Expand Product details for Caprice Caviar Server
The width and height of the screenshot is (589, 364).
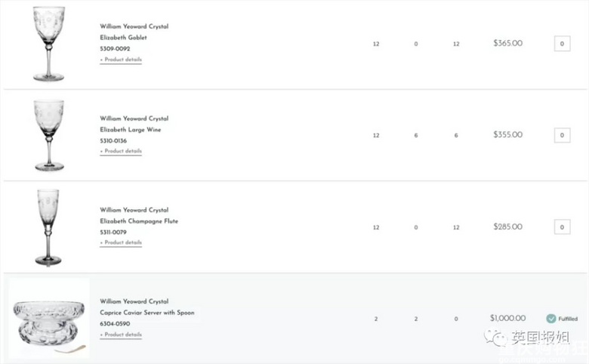121,335
